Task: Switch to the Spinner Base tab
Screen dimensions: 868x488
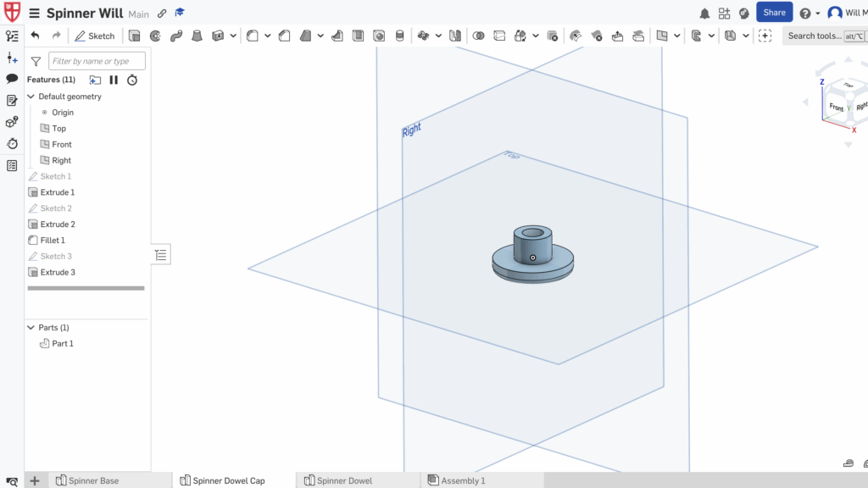Action: pos(87,480)
